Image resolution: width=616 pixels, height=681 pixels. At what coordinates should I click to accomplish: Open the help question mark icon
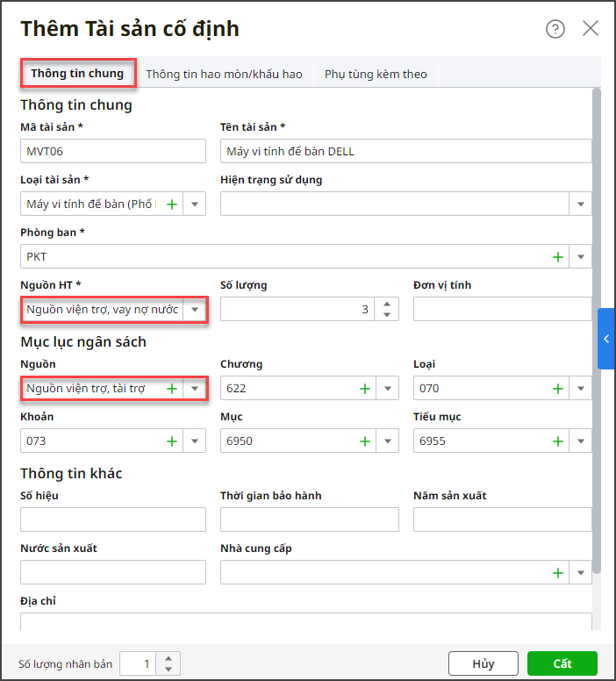coord(555,29)
